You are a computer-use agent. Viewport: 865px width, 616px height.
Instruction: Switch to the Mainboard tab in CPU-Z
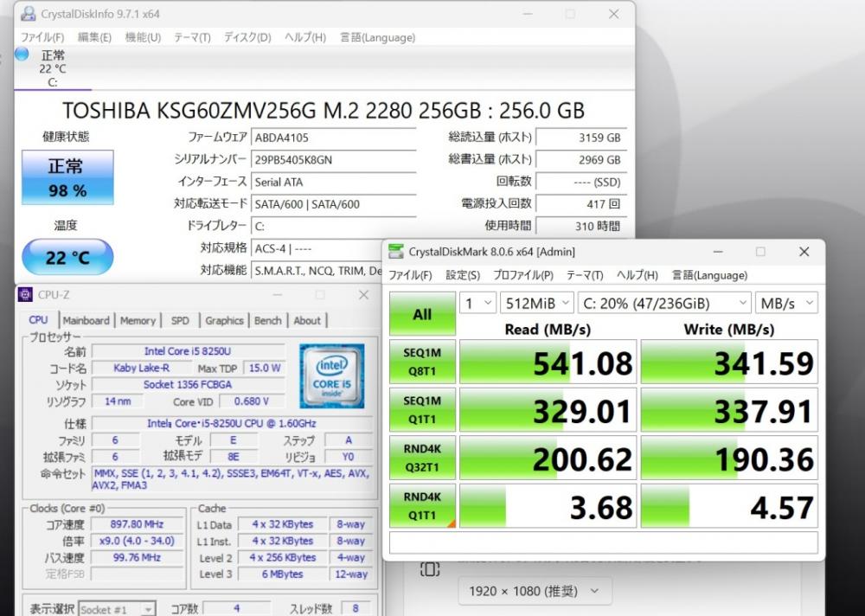coord(86,320)
